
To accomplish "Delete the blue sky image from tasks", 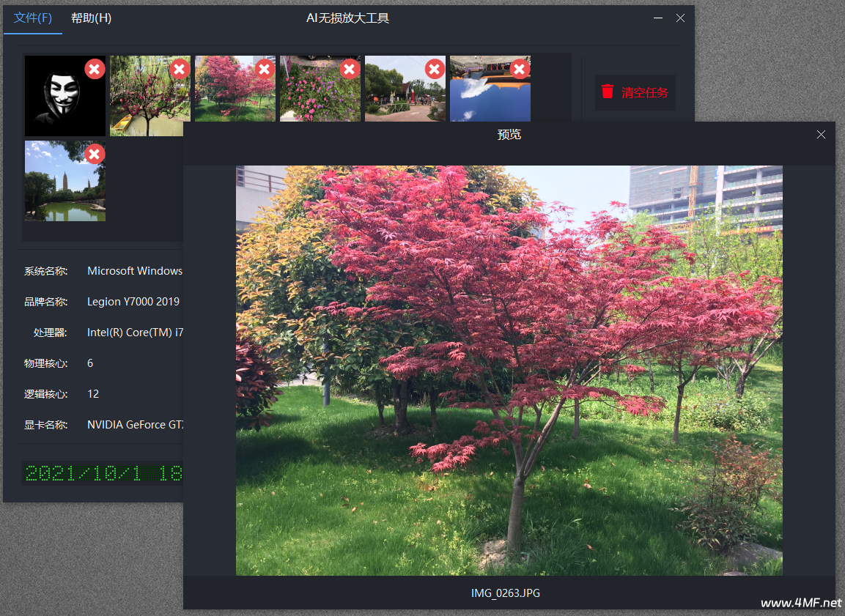I will (520, 69).
